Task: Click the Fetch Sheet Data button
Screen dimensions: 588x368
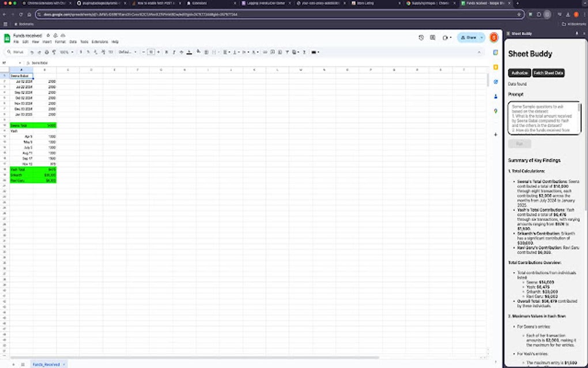Action: click(x=548, y=73)
